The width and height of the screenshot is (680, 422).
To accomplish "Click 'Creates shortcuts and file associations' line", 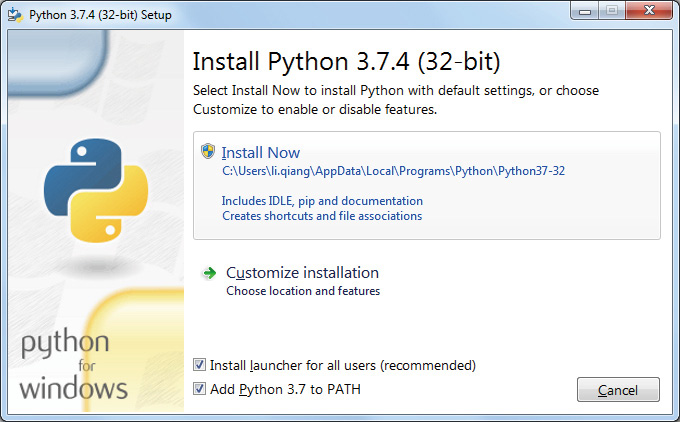I will click(x=322, y=216).
